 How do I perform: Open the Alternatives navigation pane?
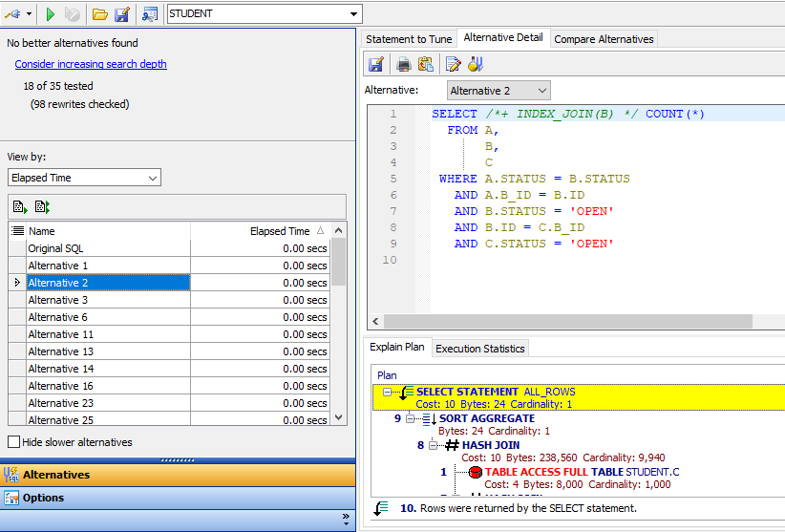(x=178, y=475)
